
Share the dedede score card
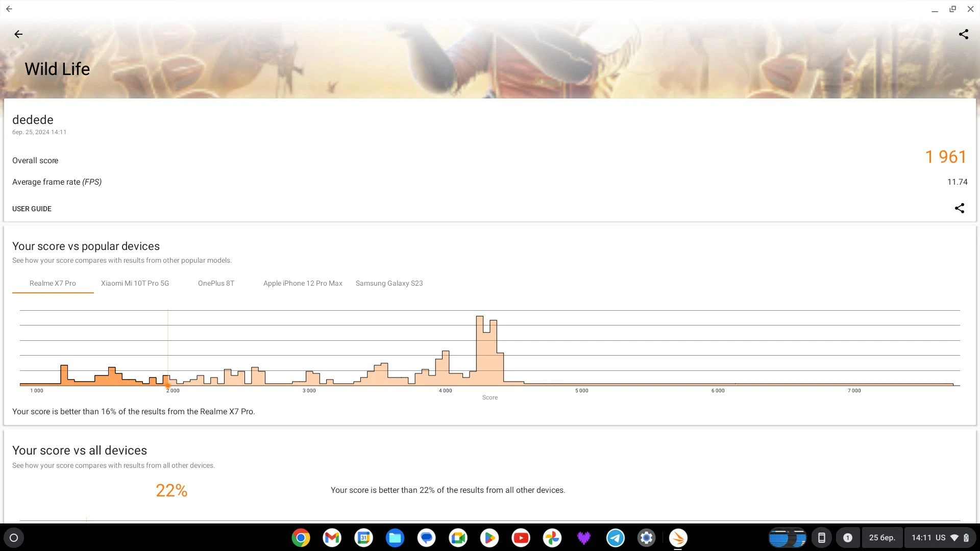click(960, 208)
